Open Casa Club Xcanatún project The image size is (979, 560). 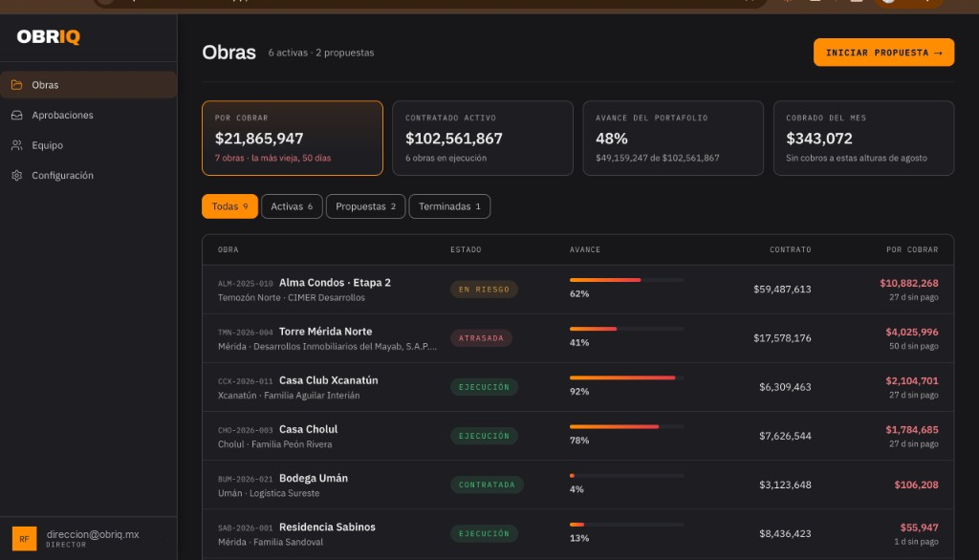(x=329, y=380)
